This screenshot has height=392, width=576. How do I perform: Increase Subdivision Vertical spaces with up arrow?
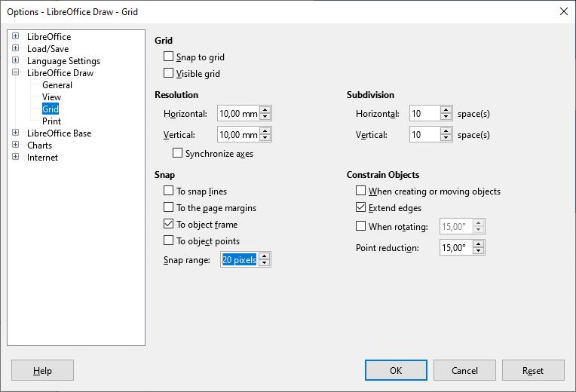446,130
